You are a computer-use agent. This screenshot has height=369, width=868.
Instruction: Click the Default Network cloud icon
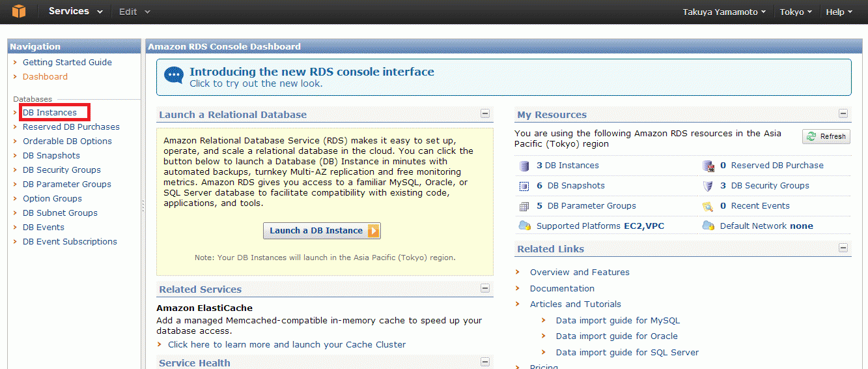pos(708,226)
